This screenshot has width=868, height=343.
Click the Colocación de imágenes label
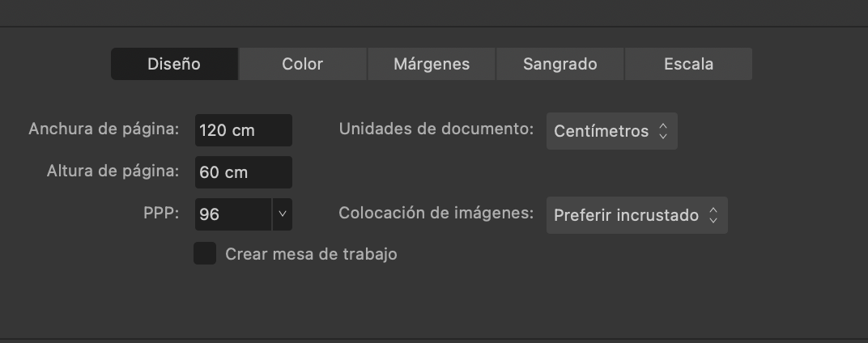click(436, 213)
